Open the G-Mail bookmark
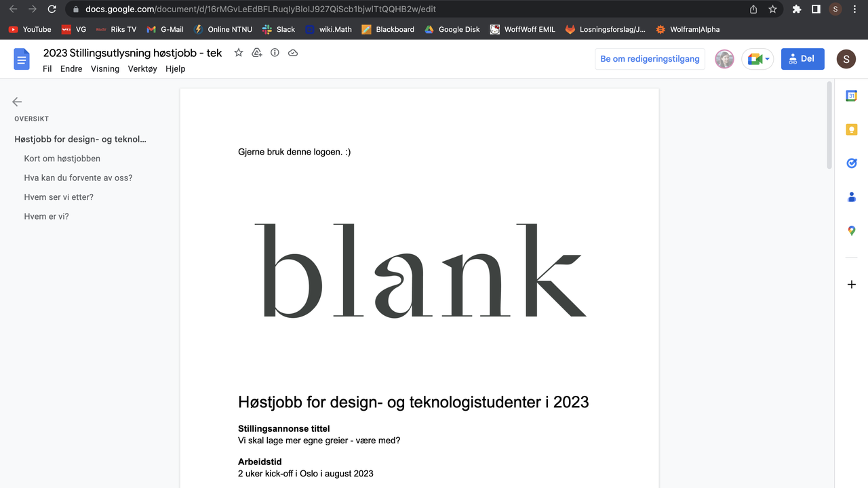Image resolution: width=868 pixels, height=488 pixels. (165, 29)
